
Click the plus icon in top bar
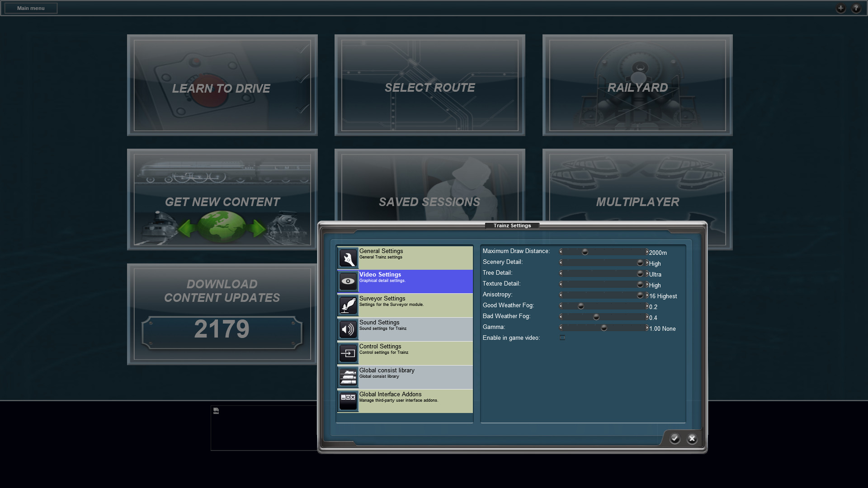pos(841,8)
